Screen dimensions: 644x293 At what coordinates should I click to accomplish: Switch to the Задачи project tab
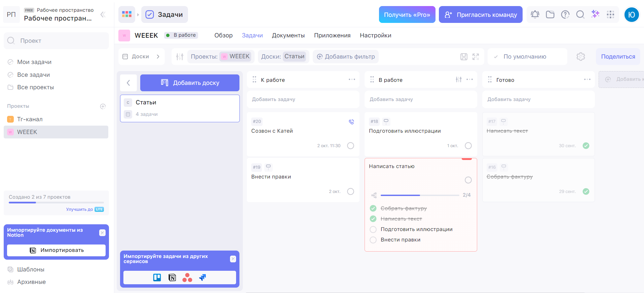tap(253, 35)
